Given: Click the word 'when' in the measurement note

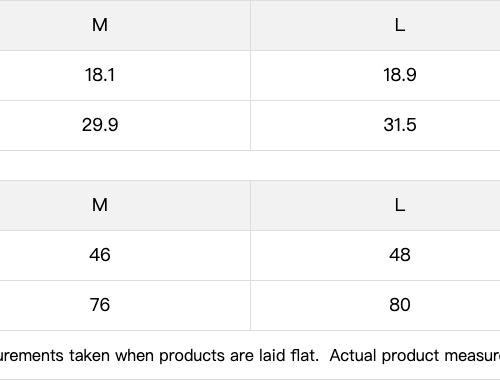Looking at the screenshot, I should (x=135, y=355).
